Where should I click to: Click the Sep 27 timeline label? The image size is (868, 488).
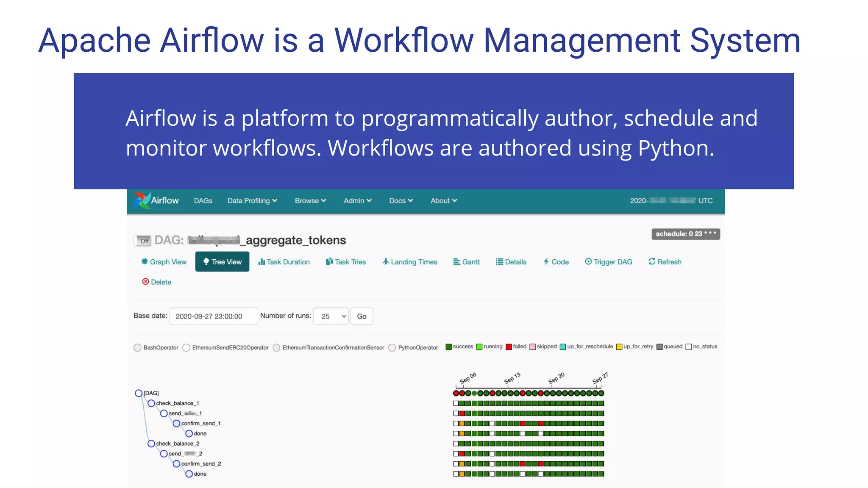pyautogui.click(x=601, y=378)
